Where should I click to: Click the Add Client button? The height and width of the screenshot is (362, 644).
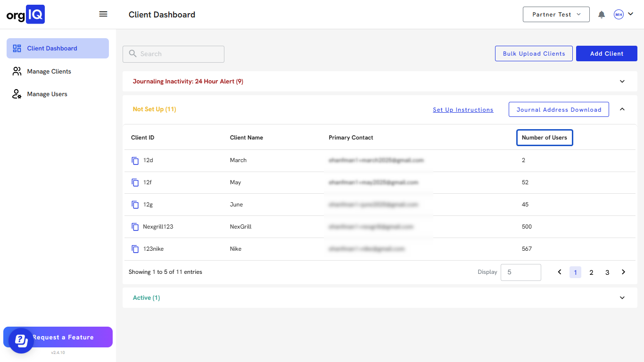[x=606, y=54]
